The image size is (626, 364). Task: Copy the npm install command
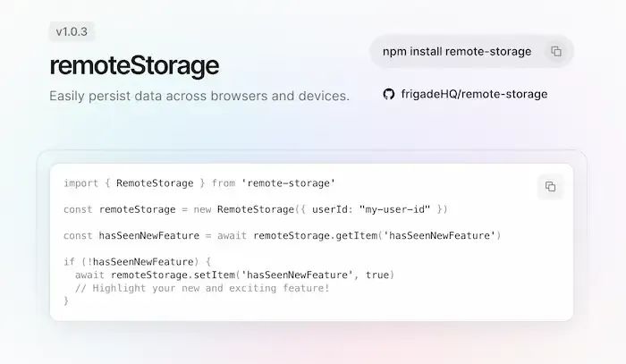(x=556, y=52)
